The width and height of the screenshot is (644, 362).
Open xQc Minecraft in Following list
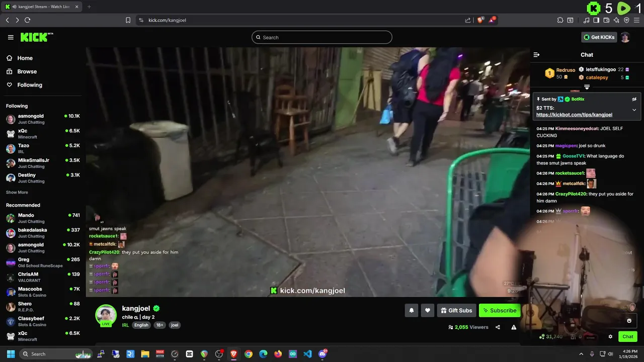pos(43,134)
